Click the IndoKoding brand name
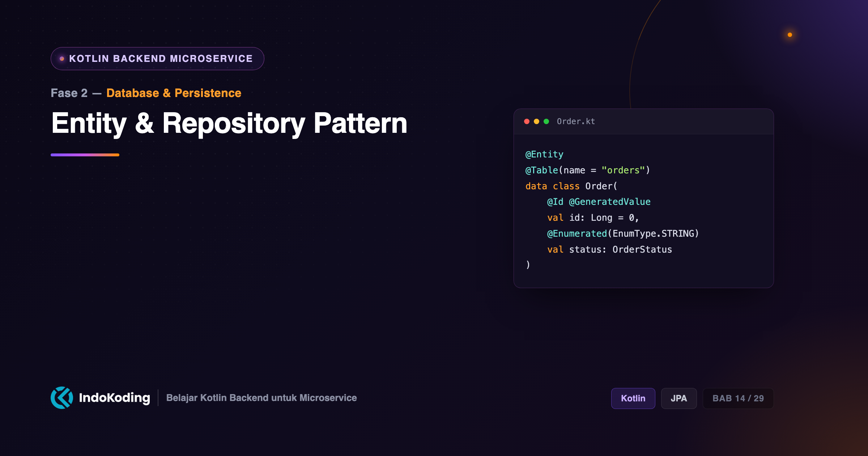The image size is (868, 456). pyautogui.click(x=115, y=398)
